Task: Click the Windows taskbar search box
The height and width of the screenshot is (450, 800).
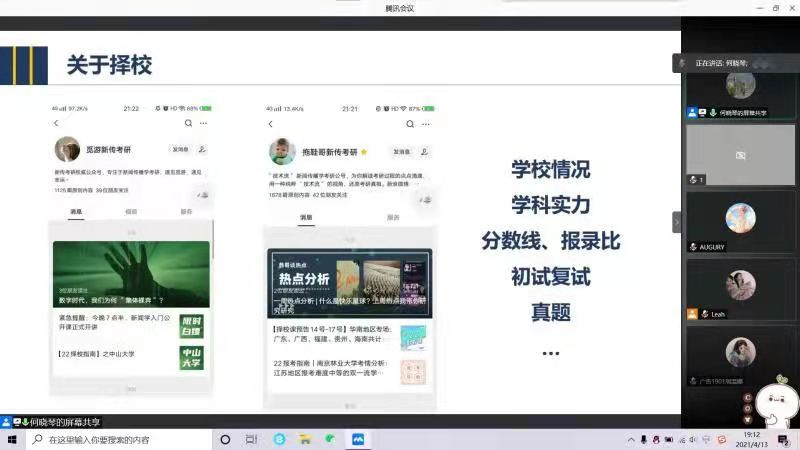Action: pos(115,439)
